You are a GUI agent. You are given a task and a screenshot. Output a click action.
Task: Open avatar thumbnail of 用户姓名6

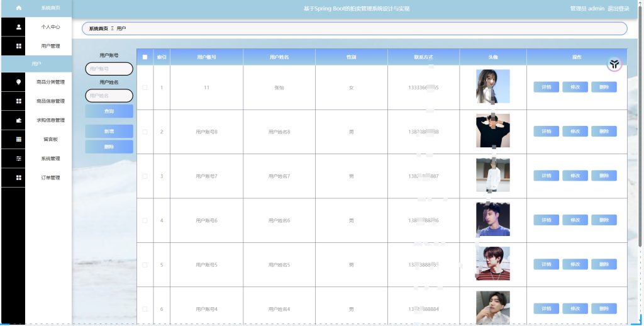[493, 220]
